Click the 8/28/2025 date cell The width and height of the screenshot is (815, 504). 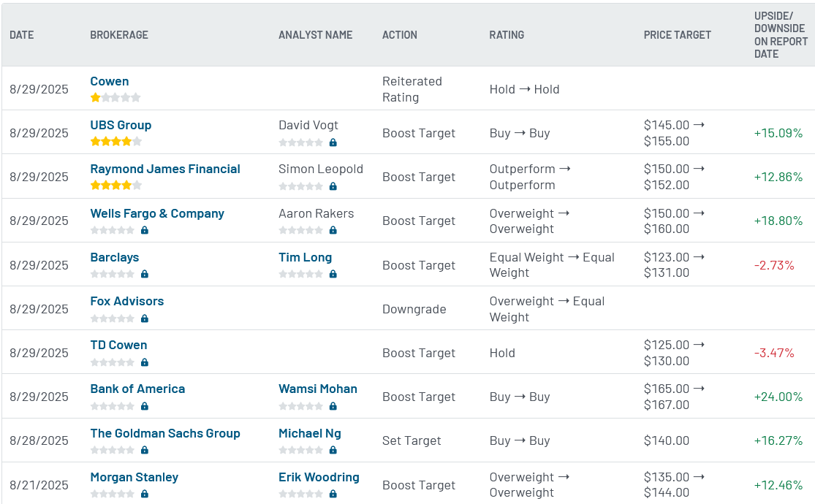(x=39, y=440)
